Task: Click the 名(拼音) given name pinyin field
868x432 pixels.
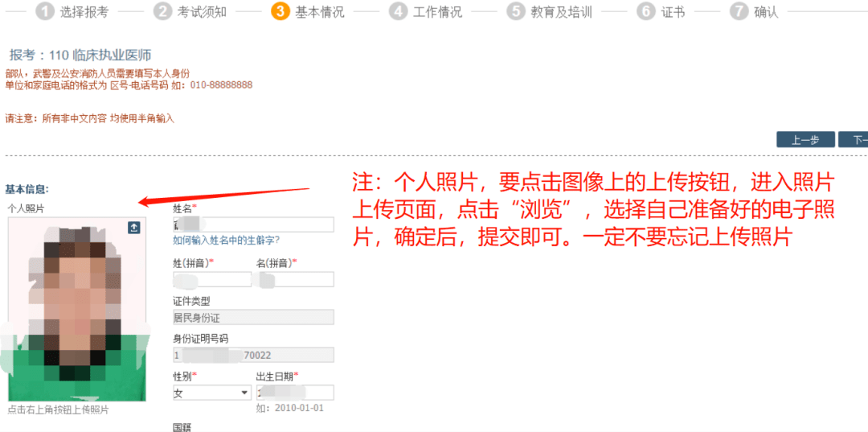Action: 294,279
